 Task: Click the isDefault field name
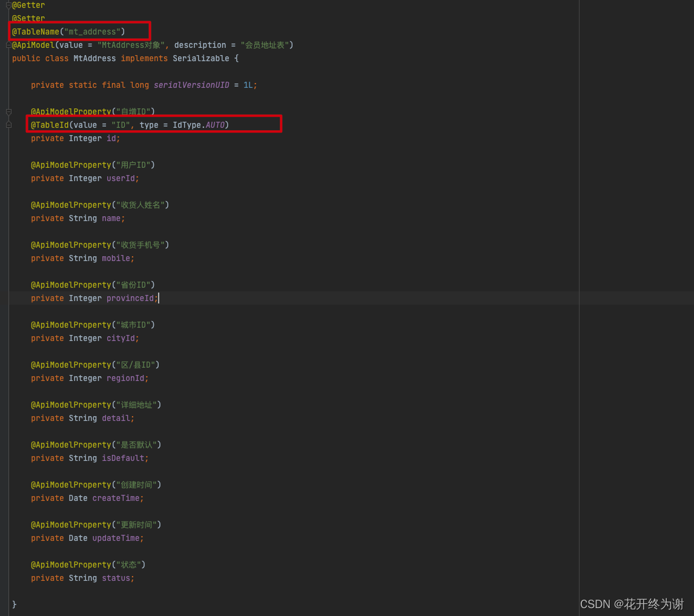pyautogui.click(x=123, y=458)
